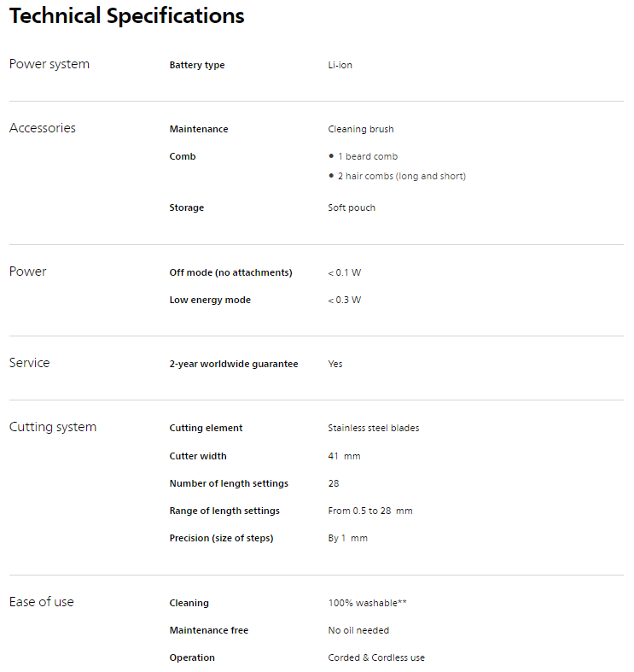Click the Li-ion battery value
Image resolution: width=634 pixels, height=672 pixels.
click(x=340, y=66)
